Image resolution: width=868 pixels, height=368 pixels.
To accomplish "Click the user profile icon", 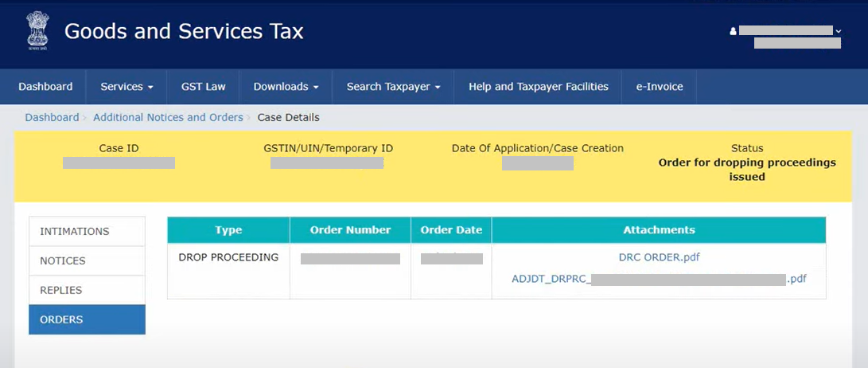I will pos(733,31).
